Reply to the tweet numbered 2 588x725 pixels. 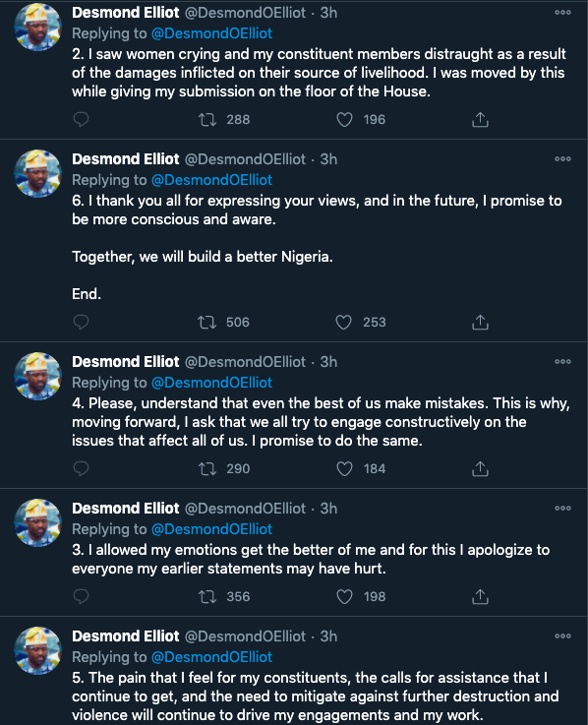pyautogui.click(x=81, y=119)
